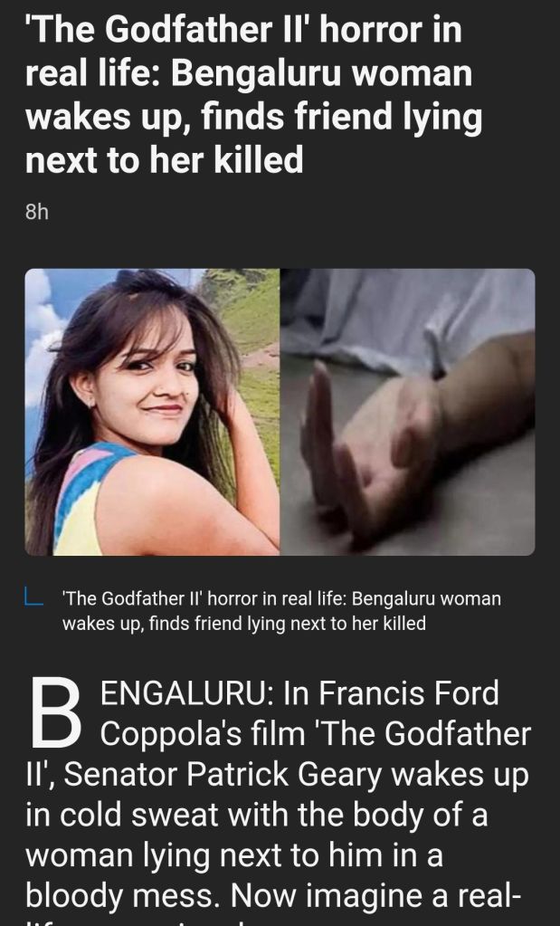
Task: Tap the image caption's first line
Action: coord(281,599)
